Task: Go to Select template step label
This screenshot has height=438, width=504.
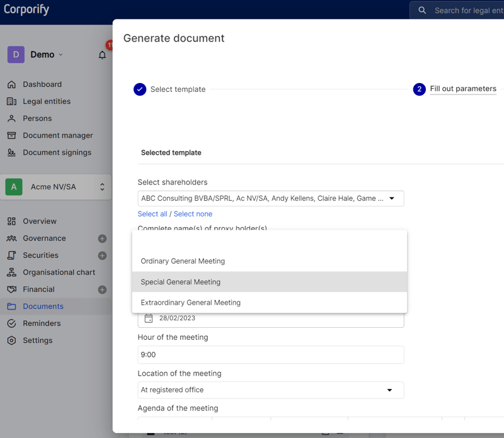Action: 178,89
